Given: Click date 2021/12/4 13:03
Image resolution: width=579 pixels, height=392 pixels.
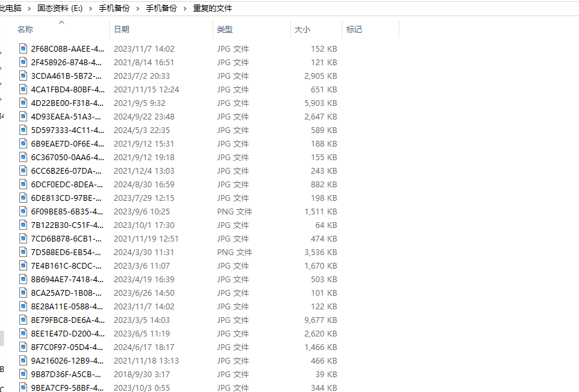Looking at the screenshot, I should (x=144, y=171).
